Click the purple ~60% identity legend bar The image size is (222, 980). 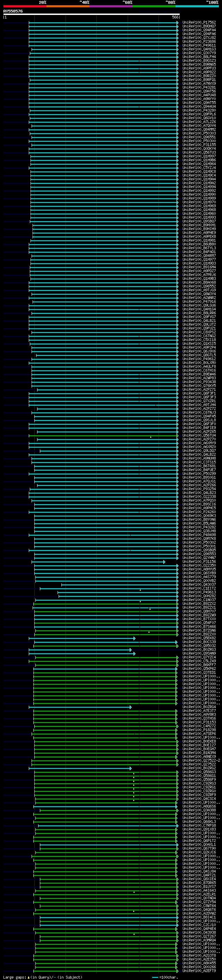point(111,6)
